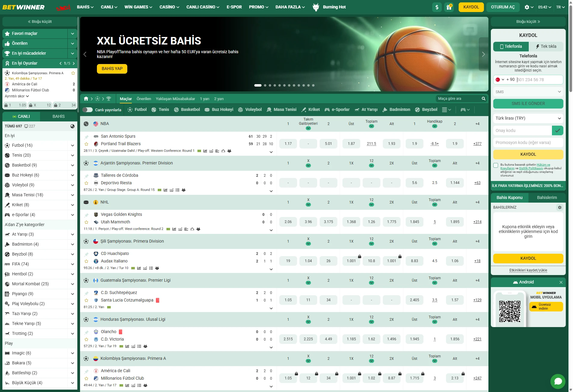Open the SMS delivery method dropdown
The width and height of the screenshot is (573, 392).
[x=528, y=92]
